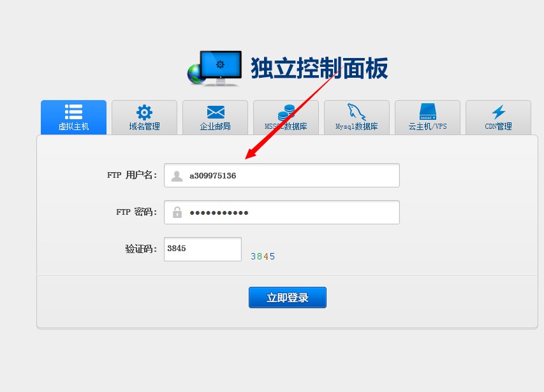The image size is (544, 392).
Task: Refresh the 3845 captcha image
Action: click(263, 256)
